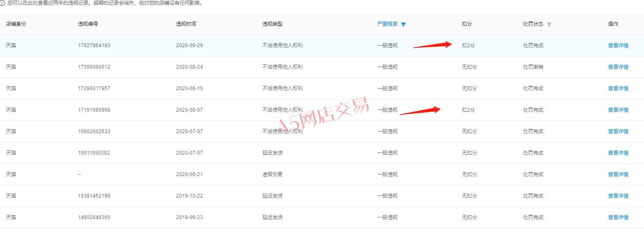Select violation number 15391452199
Screen dimensions: 644x233
tap(94, 196)
